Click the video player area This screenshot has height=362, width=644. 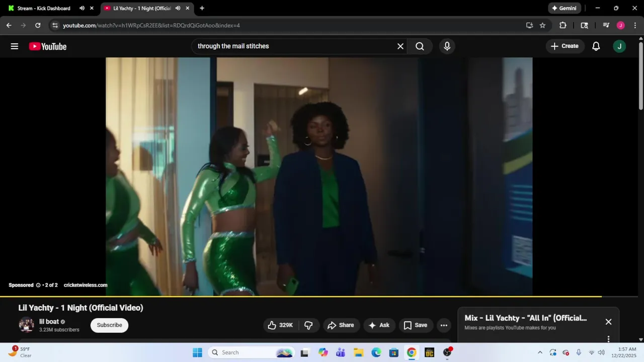point(319,176)
